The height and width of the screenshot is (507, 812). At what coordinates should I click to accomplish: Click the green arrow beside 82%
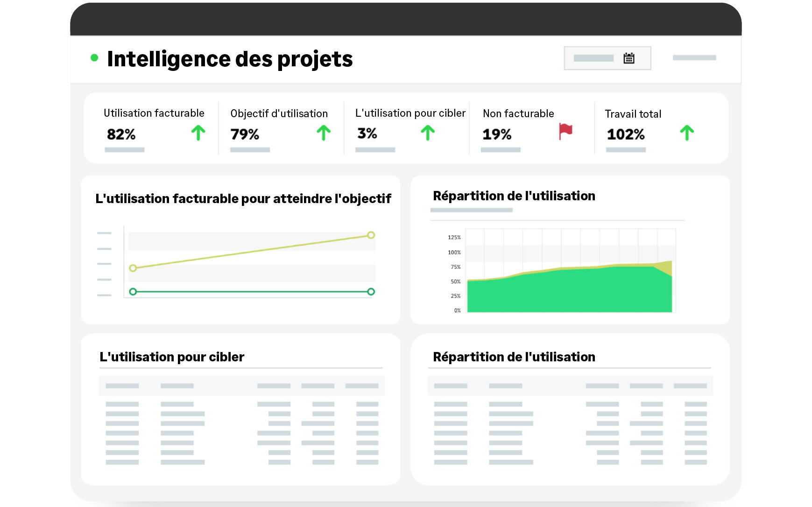click(198, 133)
